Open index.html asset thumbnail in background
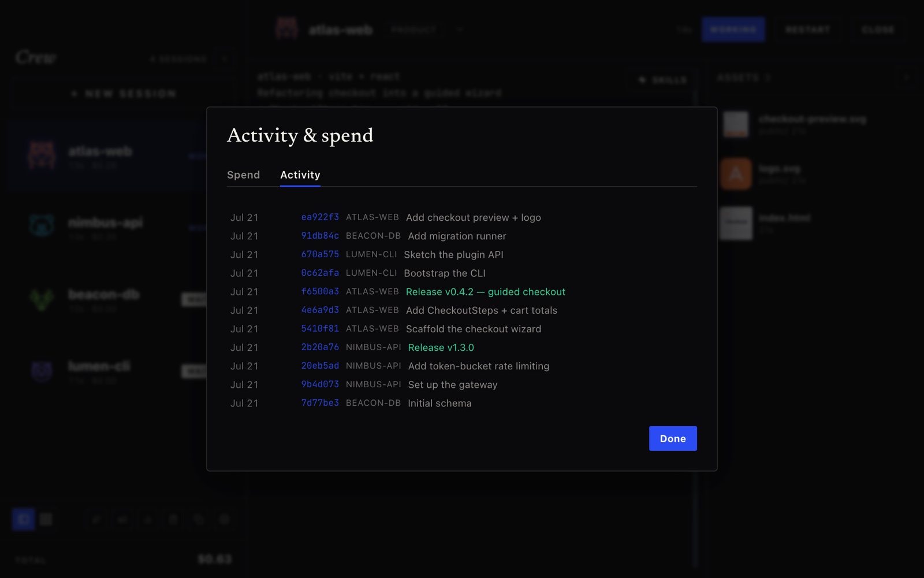The image size is (924, 578). coord(736,223)
